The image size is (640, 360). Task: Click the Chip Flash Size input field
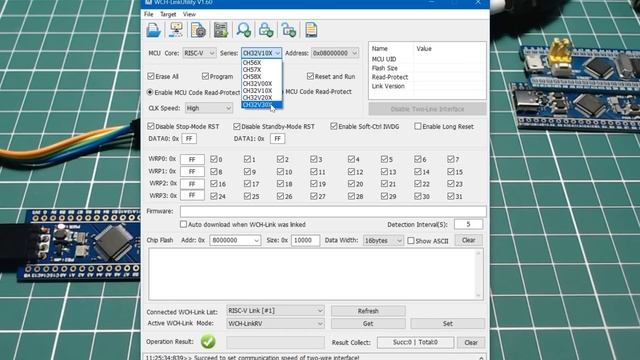305,240
